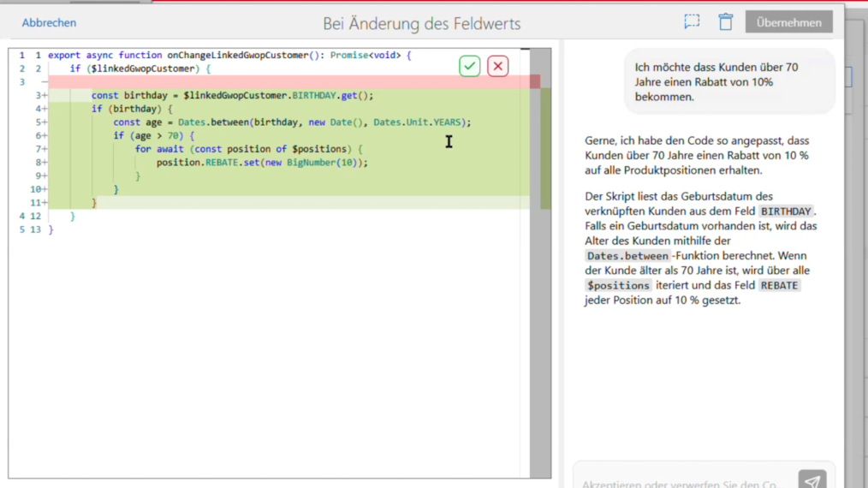Click the position.REBATE.set line in the editor
The image size is (868, 488).
(261, 162)
